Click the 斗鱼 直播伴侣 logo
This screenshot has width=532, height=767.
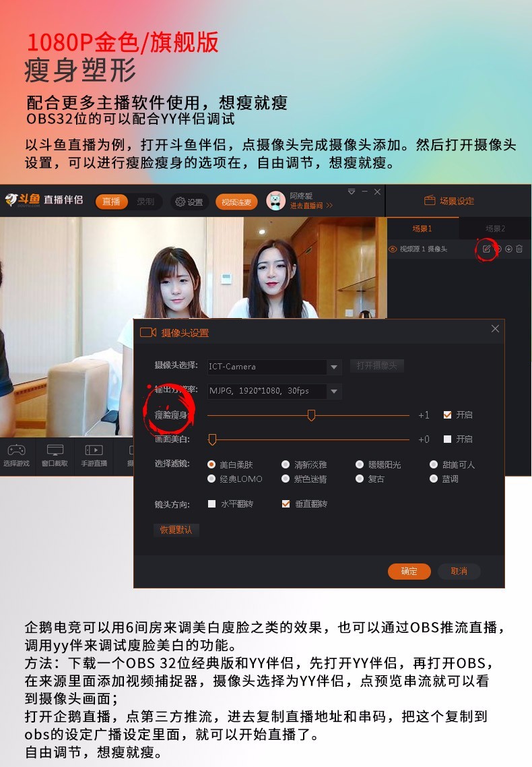click(44, 200)
